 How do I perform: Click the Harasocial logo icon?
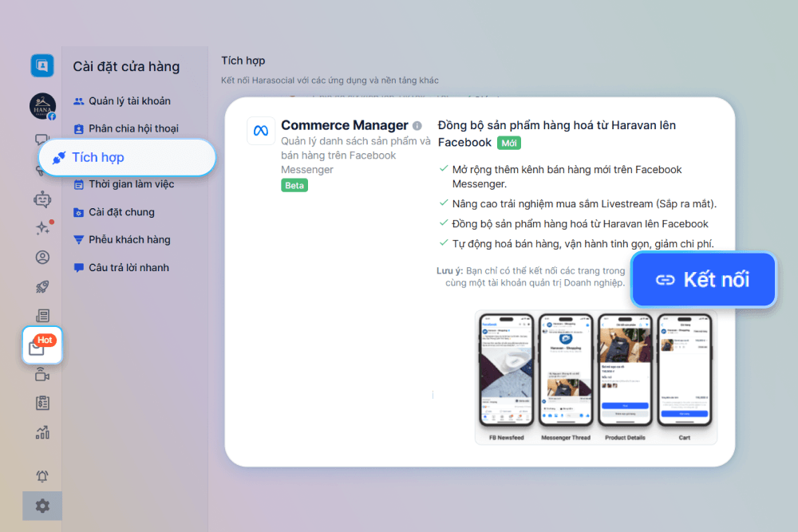pos(42,65)
